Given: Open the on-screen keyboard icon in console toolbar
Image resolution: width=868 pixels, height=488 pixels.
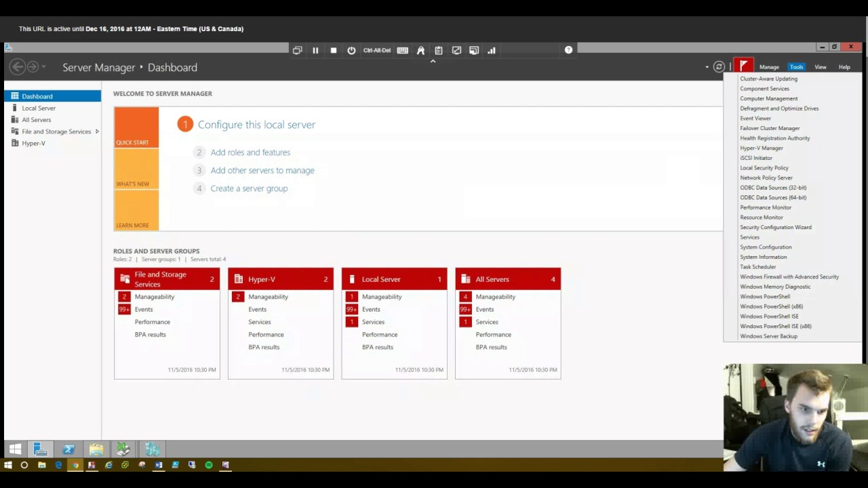Looking at the screenshot, I should (x=403, y=50).
